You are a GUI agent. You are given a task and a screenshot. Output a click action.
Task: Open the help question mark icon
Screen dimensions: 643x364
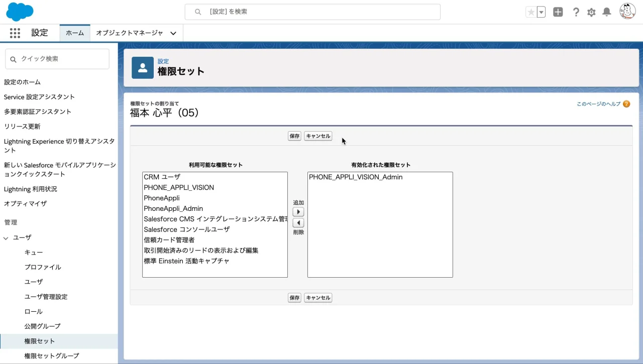[x=576, y=12]
